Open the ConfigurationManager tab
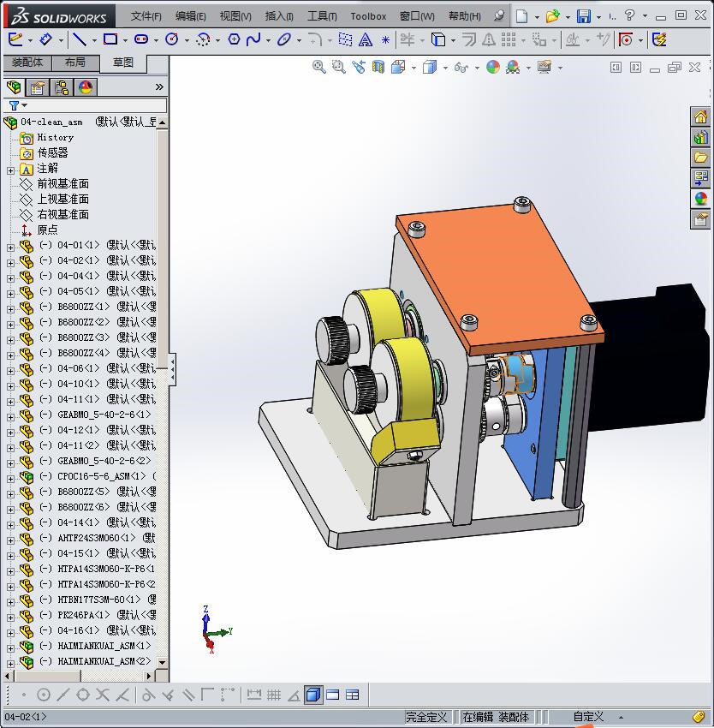 62,87
